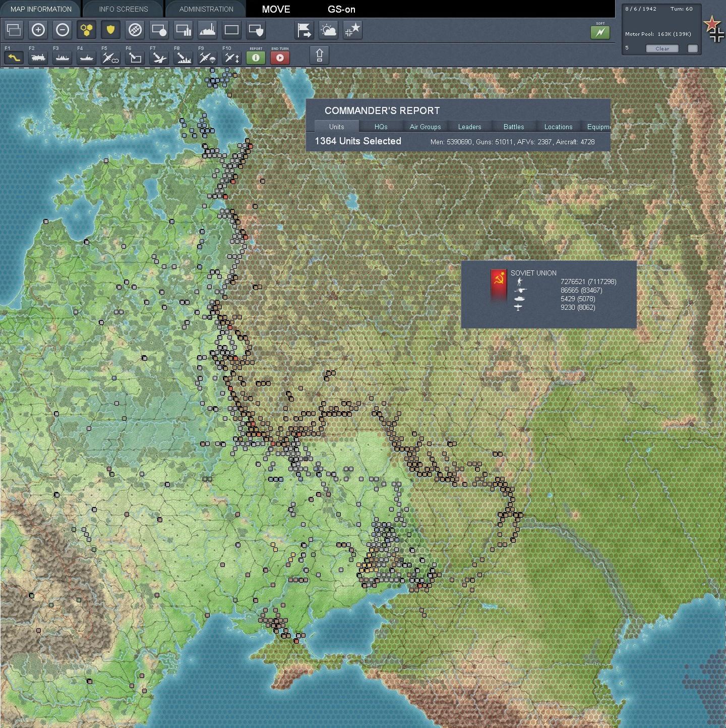Select F9 air transport parachute mode
Viewport: 726px width, 728px height.
pos(207,58)
